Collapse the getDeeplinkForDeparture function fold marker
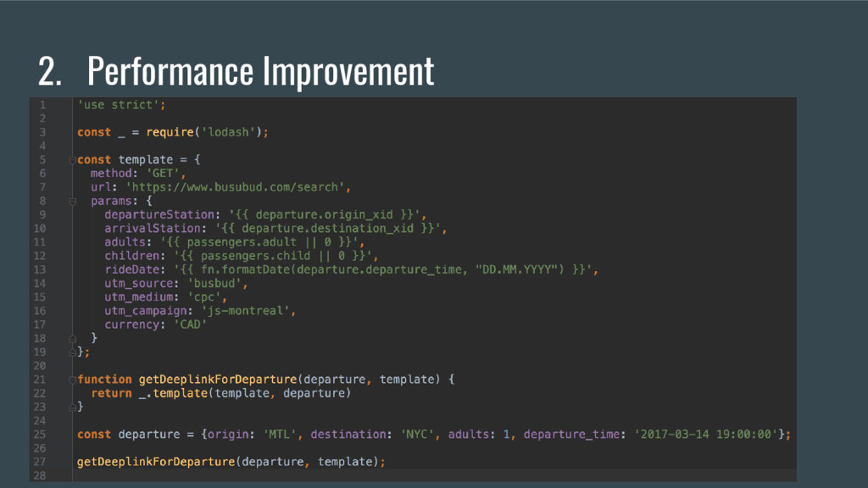Image resolution: width=868 pixels, height=488 pixels. click(73, 380)
